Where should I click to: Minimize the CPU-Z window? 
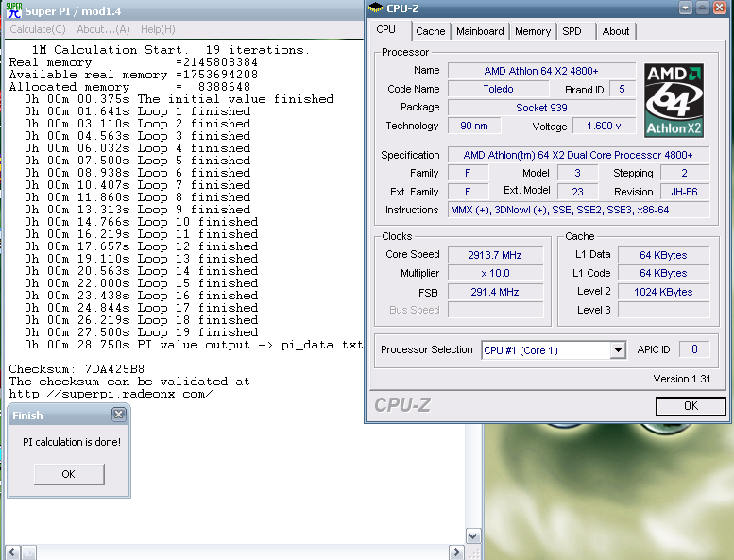[685, 8]
